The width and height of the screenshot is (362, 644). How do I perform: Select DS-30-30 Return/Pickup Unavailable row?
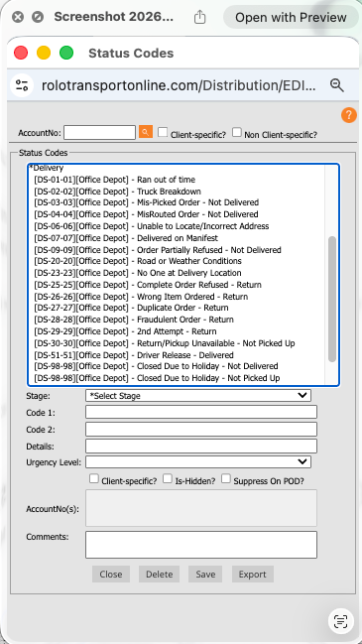(177, 343)
